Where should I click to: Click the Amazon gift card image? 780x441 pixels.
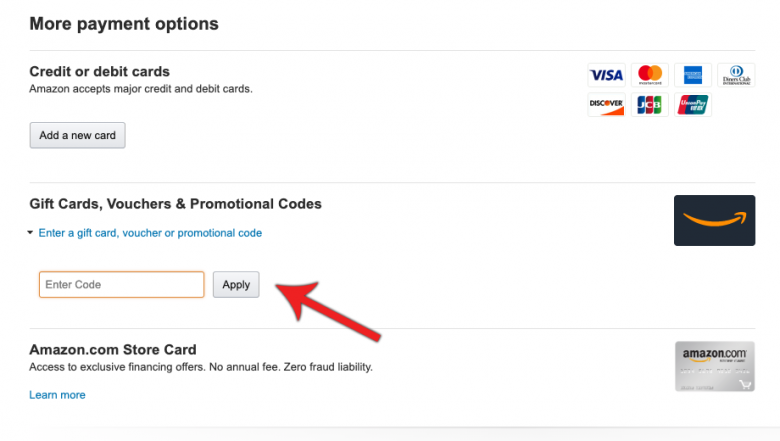[x=714, y=220]
